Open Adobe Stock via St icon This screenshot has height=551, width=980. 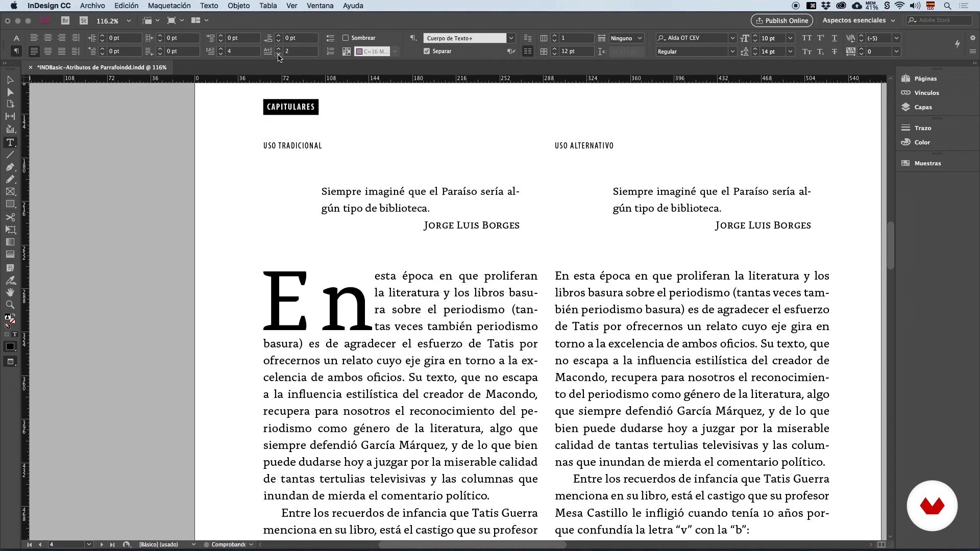(x=84, y=20)
